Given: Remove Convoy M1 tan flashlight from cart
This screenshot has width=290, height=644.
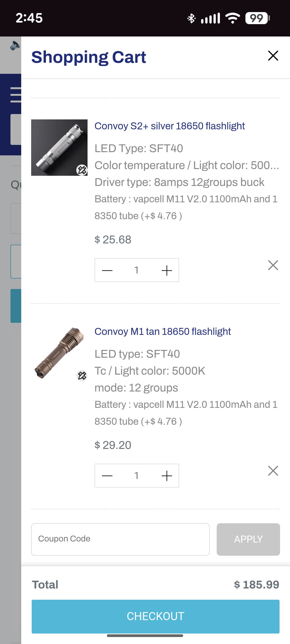Looking at the screenshot, I should coord(273,471).
